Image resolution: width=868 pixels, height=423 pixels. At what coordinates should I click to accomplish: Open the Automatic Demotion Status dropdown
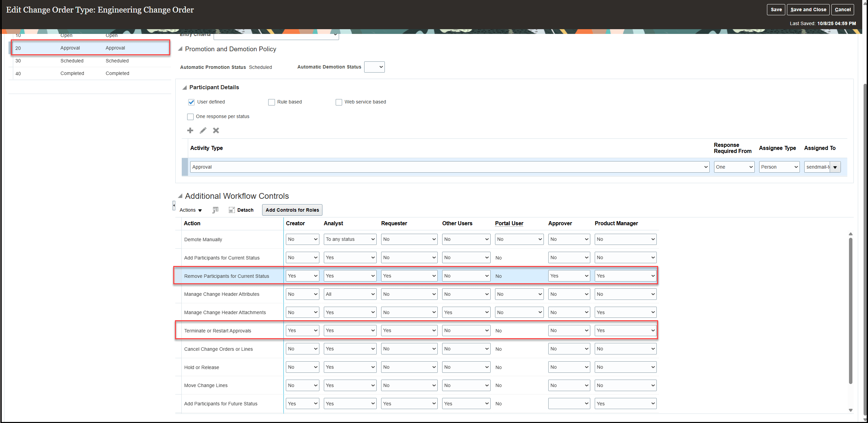click(x=374, y=67)
